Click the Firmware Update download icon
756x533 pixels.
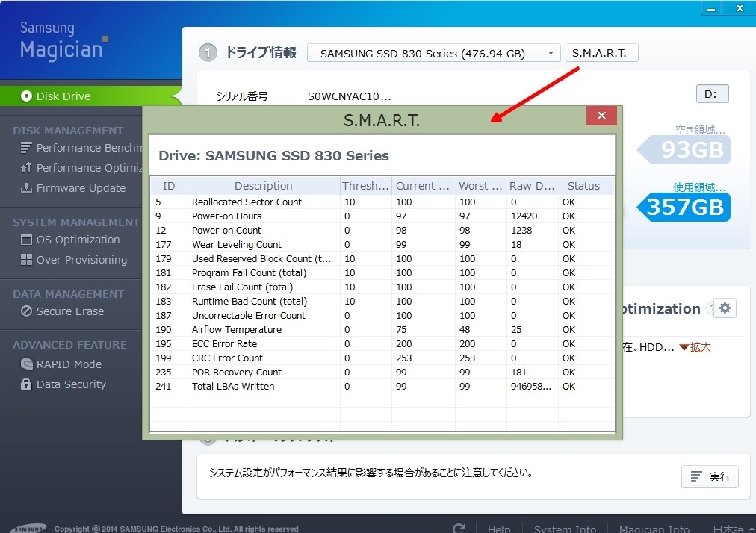(26, 188)
